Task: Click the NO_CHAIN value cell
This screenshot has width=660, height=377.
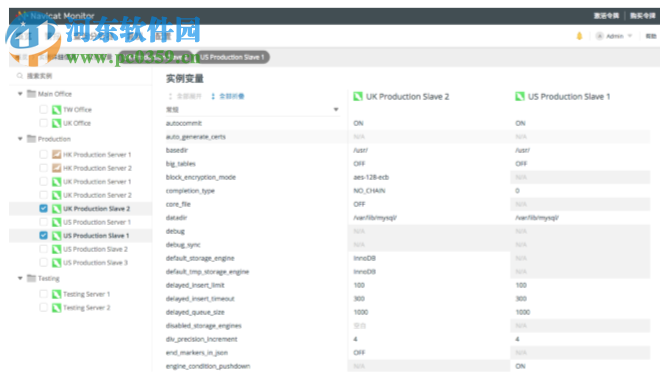Action: click(x=369, y=191)
